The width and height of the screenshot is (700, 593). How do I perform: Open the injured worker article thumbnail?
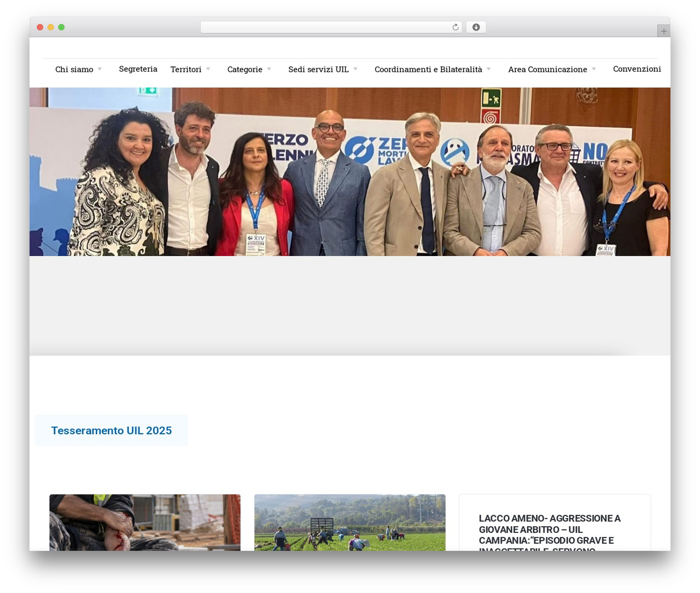[x=145, y=522]
